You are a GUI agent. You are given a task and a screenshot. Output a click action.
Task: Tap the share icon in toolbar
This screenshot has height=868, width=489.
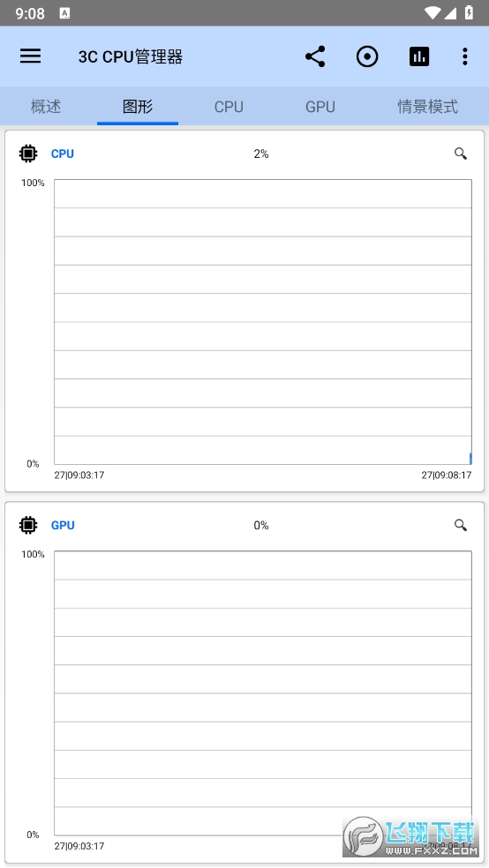click(x=314, y=56)
